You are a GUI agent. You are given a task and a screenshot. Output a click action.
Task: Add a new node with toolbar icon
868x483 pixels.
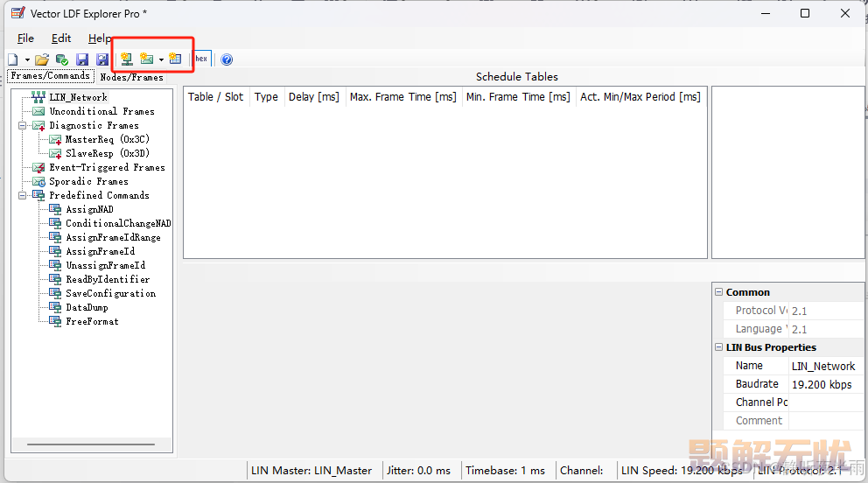pos(127,59)
